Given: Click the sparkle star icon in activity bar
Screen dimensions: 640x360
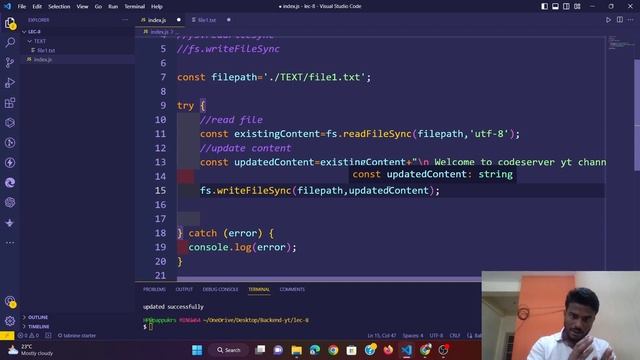Looking at the screenshot, I should [10, 223].
